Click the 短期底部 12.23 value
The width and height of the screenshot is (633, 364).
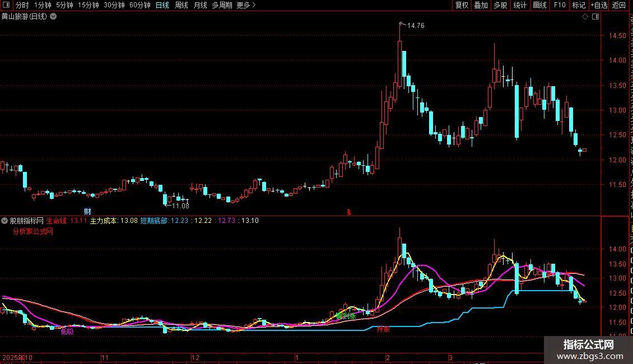pyautogui.click(x=180, y=221)
